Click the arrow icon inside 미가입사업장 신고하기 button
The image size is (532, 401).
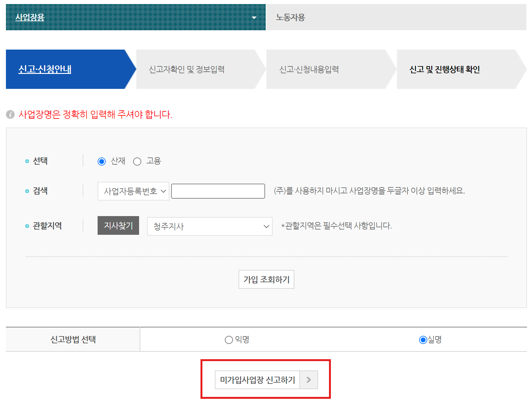(309, 380)
